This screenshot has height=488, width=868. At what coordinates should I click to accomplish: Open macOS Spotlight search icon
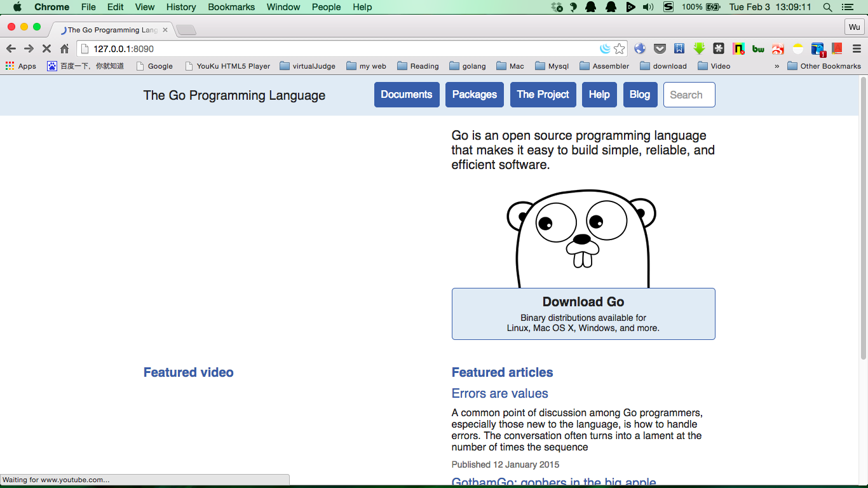(827, 7)
